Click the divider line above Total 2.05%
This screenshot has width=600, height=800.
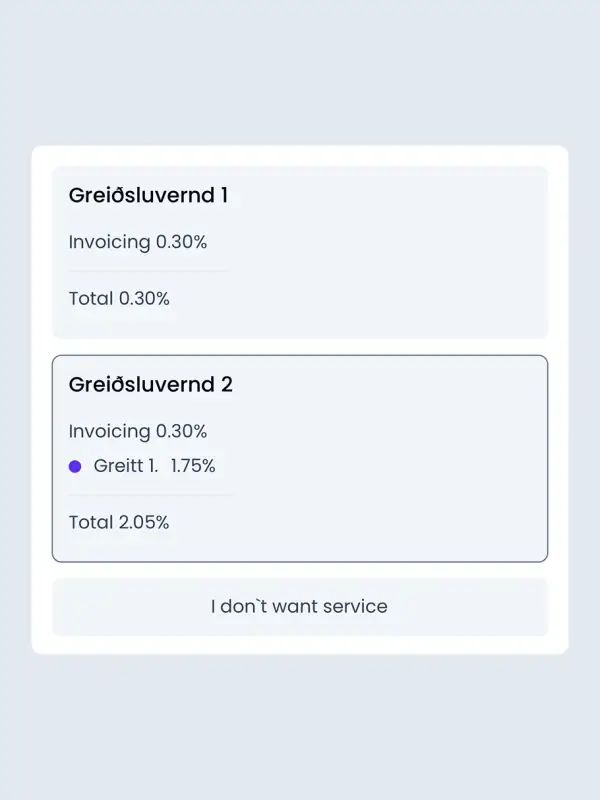149,495
